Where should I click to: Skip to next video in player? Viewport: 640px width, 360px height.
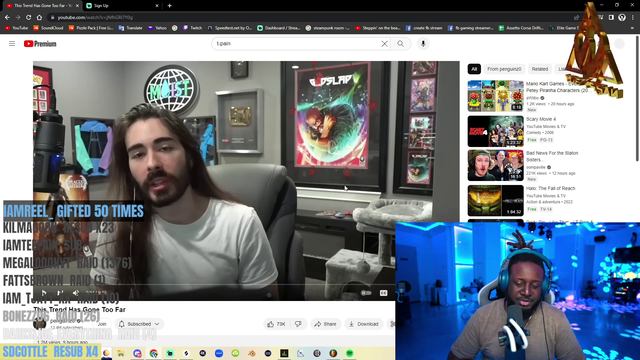coord(60,293)
